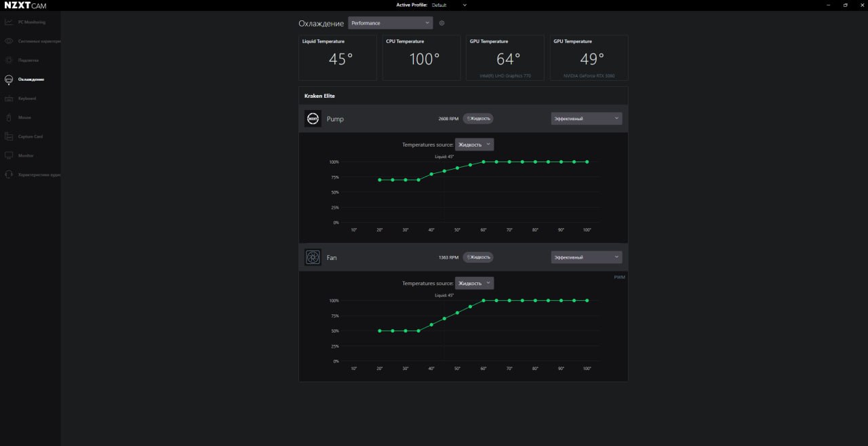
Task: Click the NZXT Pump logo icon
Action: 313,119
